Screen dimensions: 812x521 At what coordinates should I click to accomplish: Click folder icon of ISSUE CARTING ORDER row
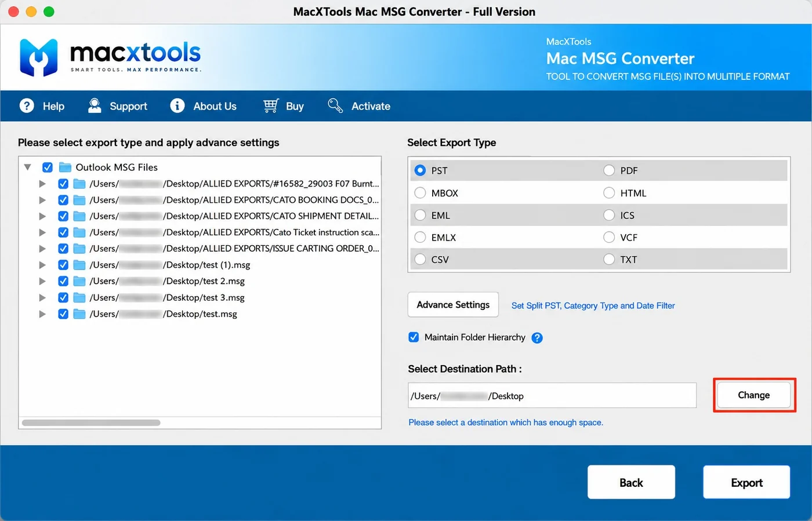point(79,249)
